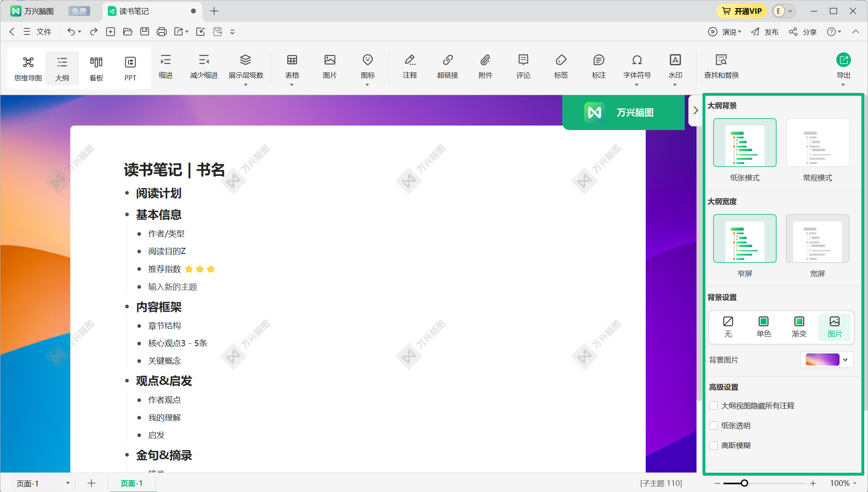Choose 单色 solid color background

coord(764,327)
